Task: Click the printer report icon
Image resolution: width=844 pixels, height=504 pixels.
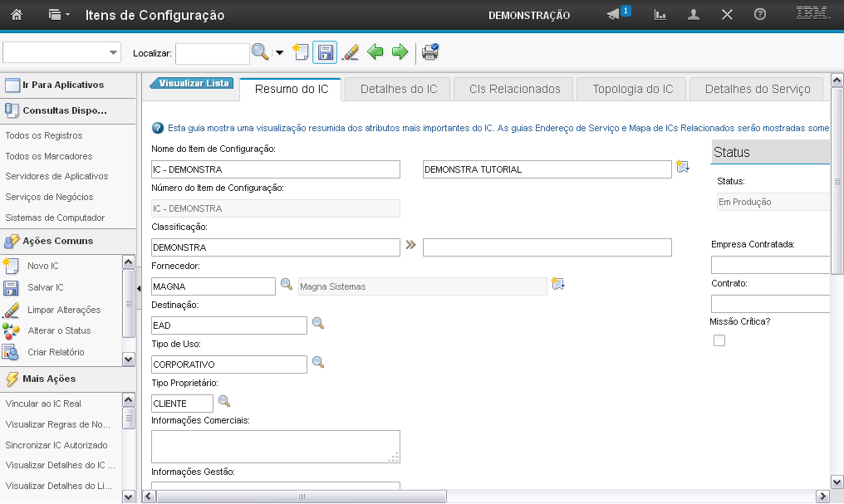Action: click(x=429, y=52)
